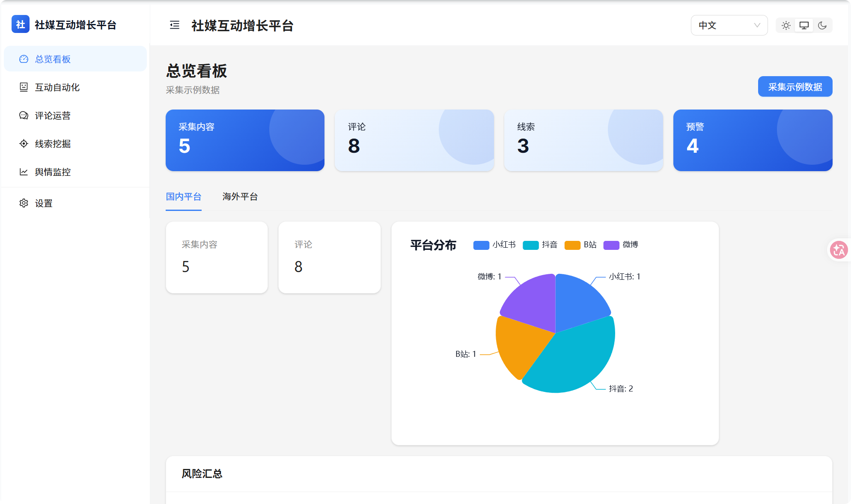Click the 采集示例数据 button
The image size is (851, 504).
(795, 87)
